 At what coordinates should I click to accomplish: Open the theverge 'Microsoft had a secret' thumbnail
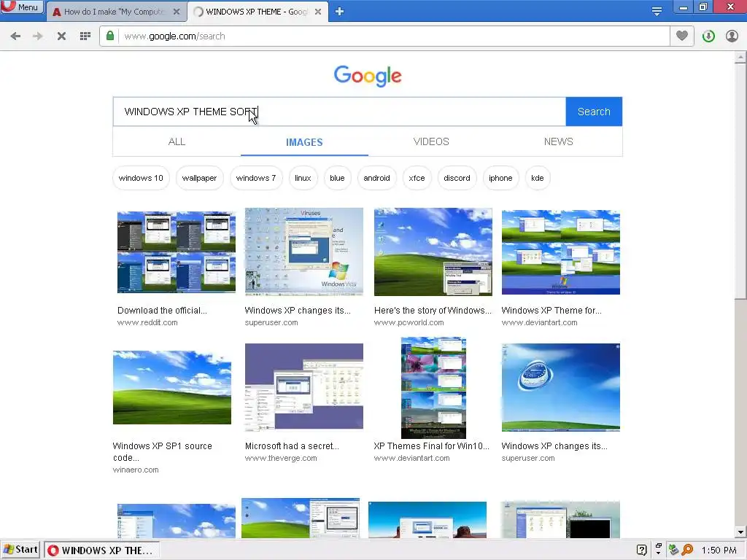click(x=304, y=386)
